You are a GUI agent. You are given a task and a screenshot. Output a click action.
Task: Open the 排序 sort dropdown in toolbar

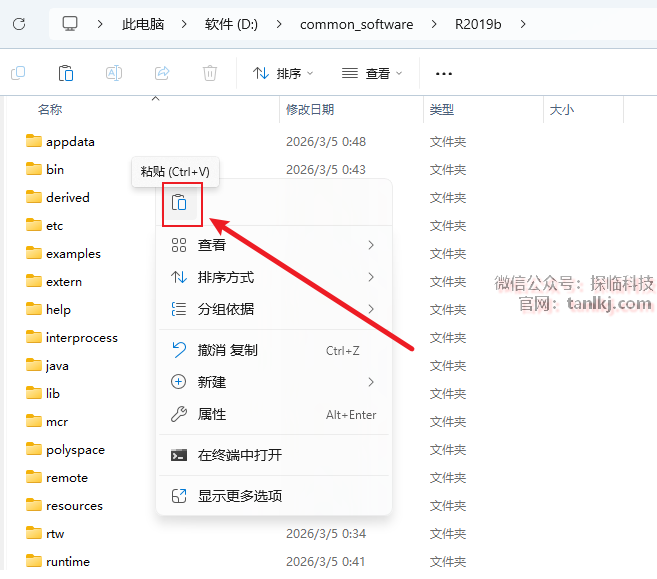pyautogui.click(x=283, y=73)
